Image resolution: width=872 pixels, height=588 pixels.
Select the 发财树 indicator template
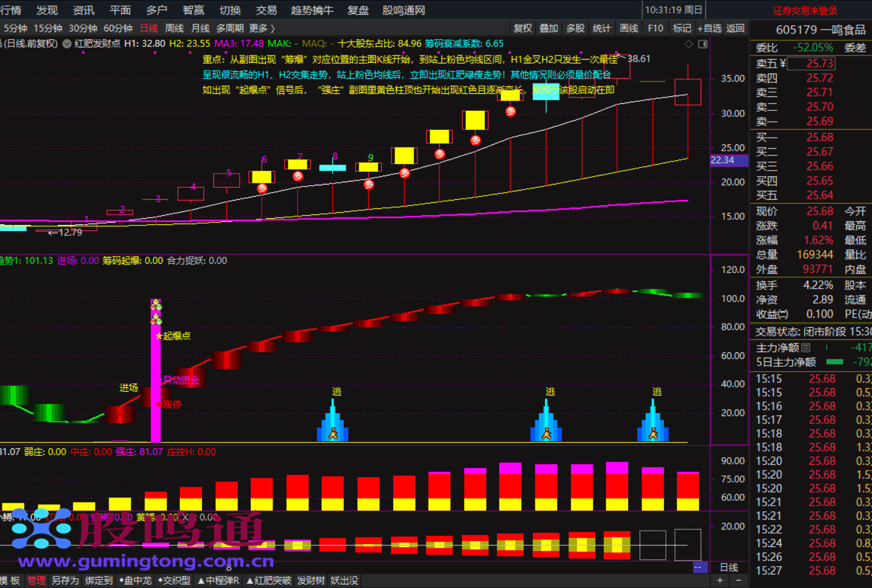tap(311, 580)
